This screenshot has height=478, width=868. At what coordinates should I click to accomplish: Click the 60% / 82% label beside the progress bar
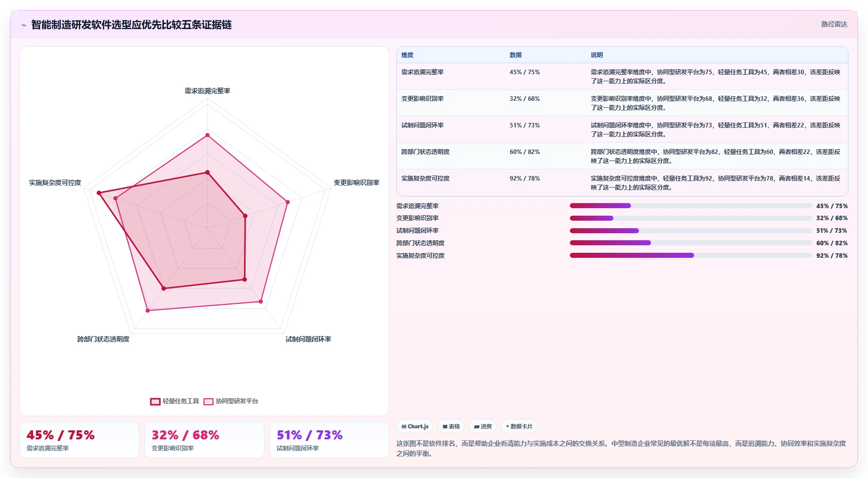[x=832, y=243]
